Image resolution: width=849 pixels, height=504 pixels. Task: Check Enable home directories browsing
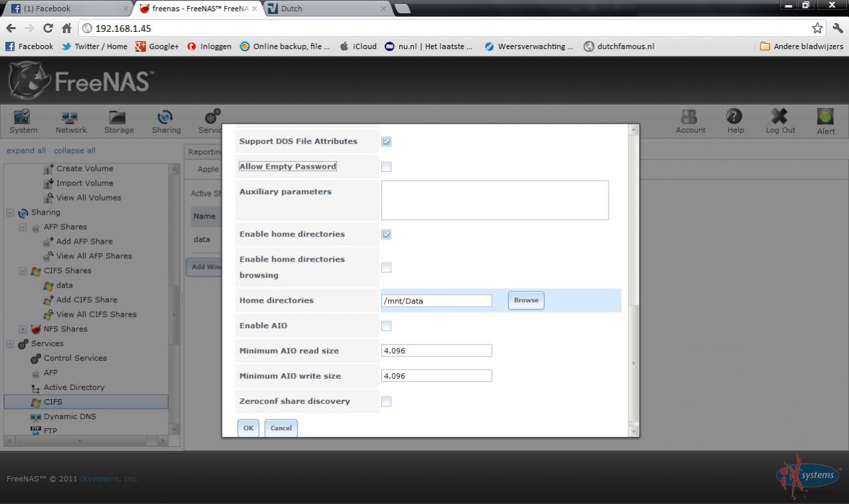point(386,268)
